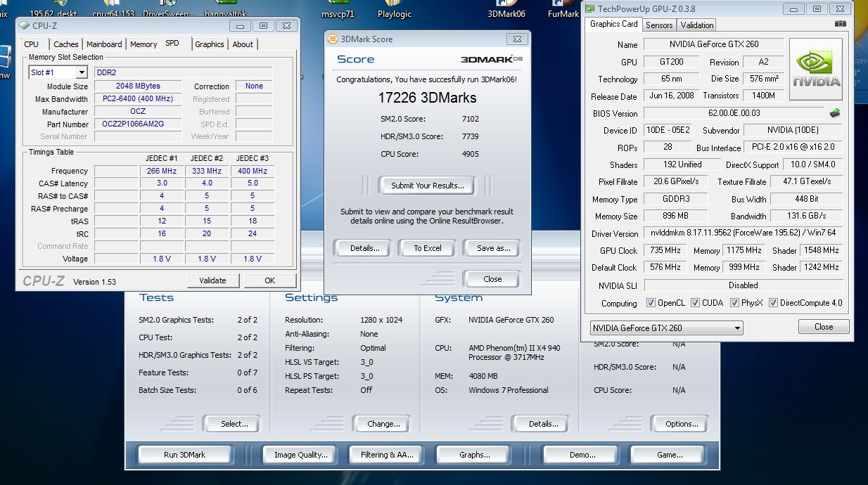Open Filtering & AA settings

point(387,455)
